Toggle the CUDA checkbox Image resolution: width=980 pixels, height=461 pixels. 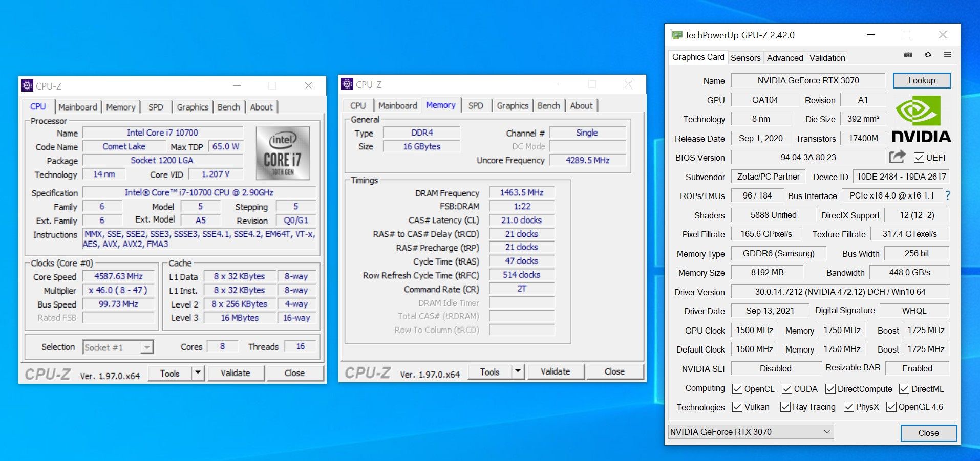787,389
